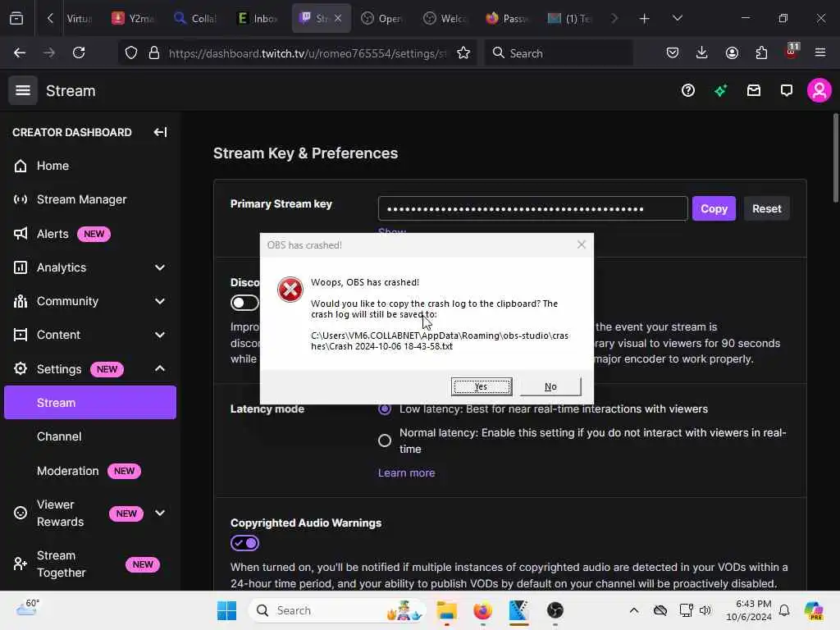The width and height of the screenshot is (840, 630).
Task: Click the Home house icon
Action: (x=21, y=166)
